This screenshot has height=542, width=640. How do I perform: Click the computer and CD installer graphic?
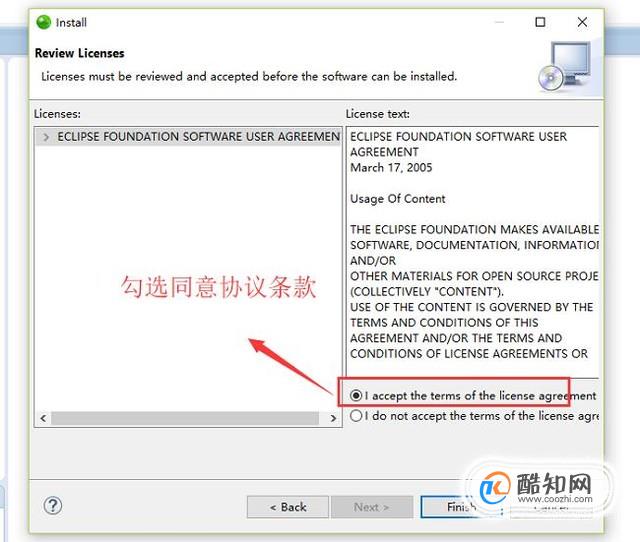tap(565, 67)
